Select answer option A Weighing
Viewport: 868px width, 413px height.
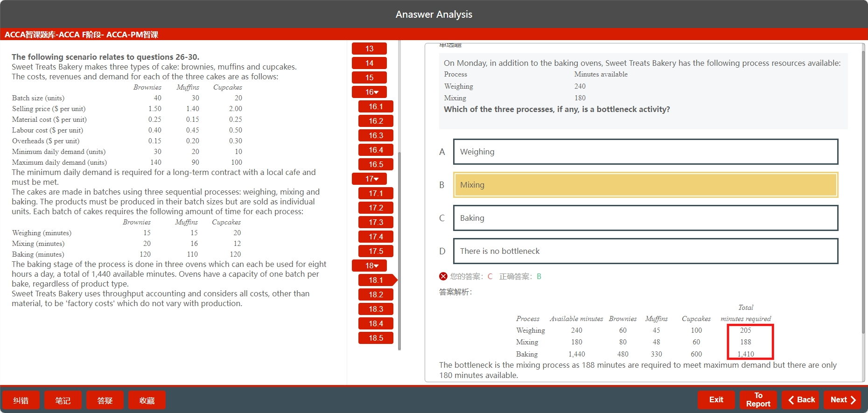(x=645, y=152)
